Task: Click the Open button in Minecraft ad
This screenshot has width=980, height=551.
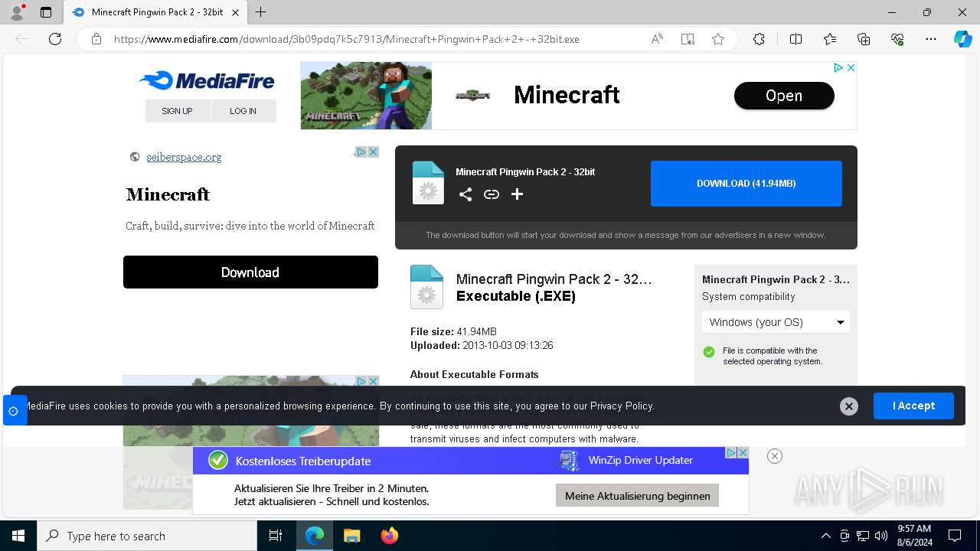Action: (x=784, y=96)
